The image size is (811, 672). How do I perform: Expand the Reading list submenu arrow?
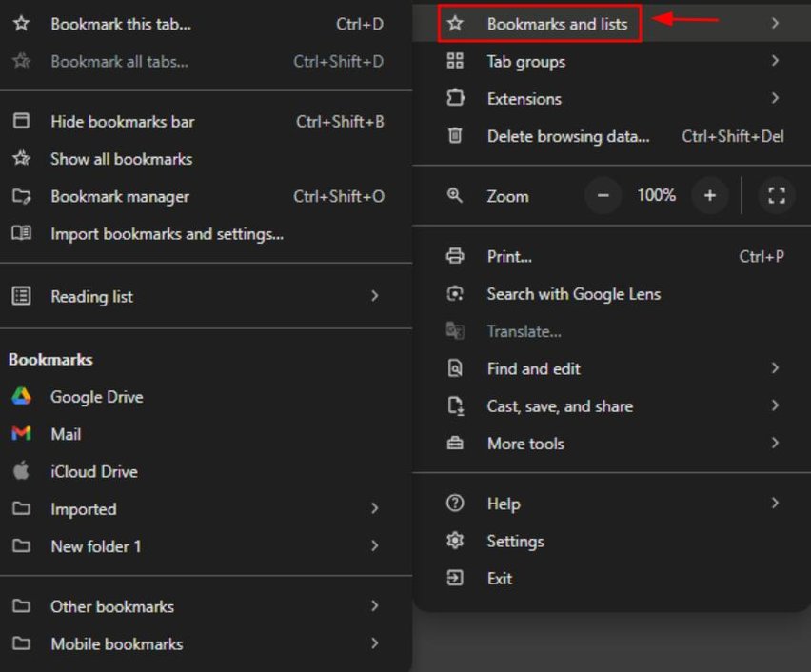375,295
